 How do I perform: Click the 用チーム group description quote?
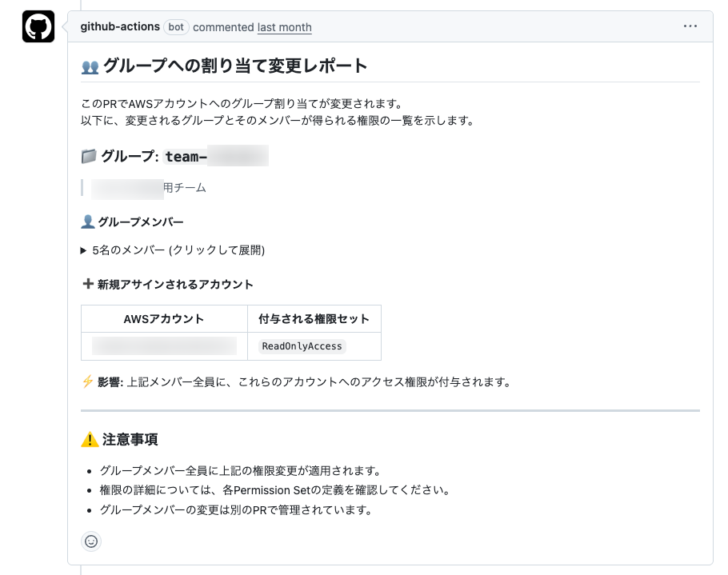[184, 188]
